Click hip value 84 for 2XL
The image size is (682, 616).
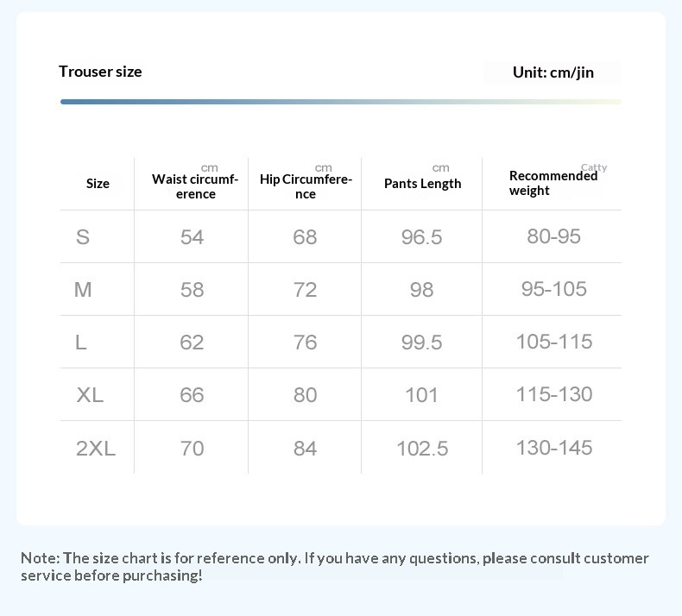tap(305, 449)
